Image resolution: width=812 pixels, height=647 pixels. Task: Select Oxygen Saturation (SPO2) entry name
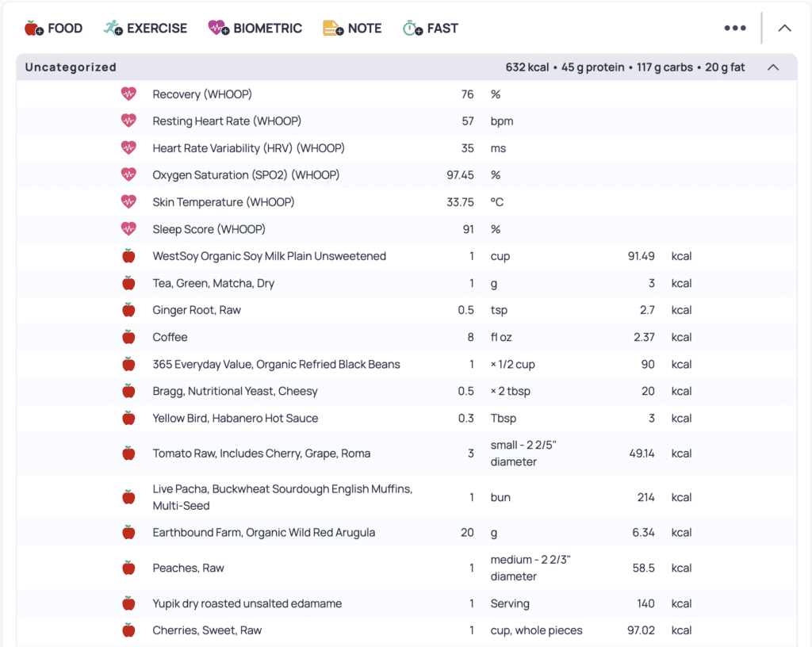tap(246, 175)
